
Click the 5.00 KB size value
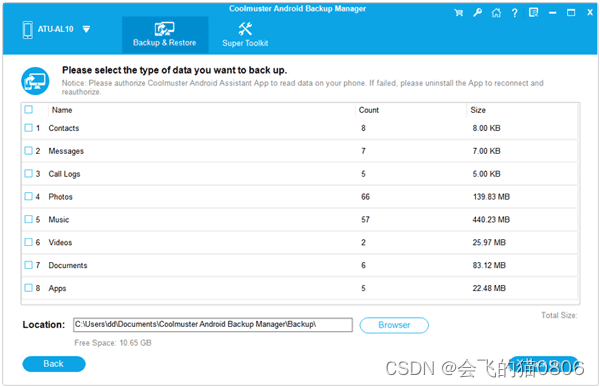click(486, 174)
